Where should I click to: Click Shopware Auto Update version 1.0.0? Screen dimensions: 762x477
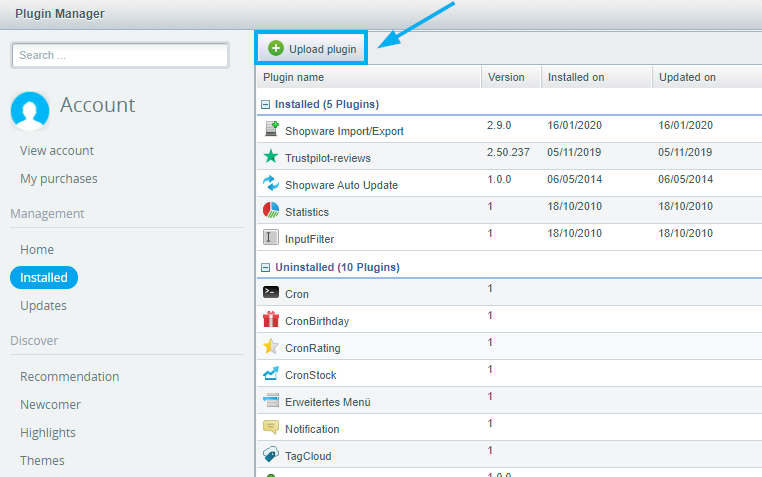499,179
